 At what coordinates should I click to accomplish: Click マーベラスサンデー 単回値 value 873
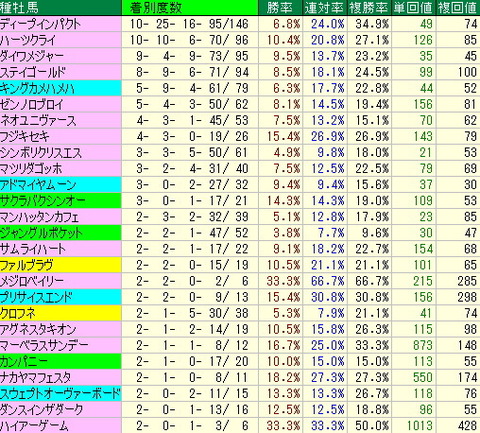pos(423,345)
